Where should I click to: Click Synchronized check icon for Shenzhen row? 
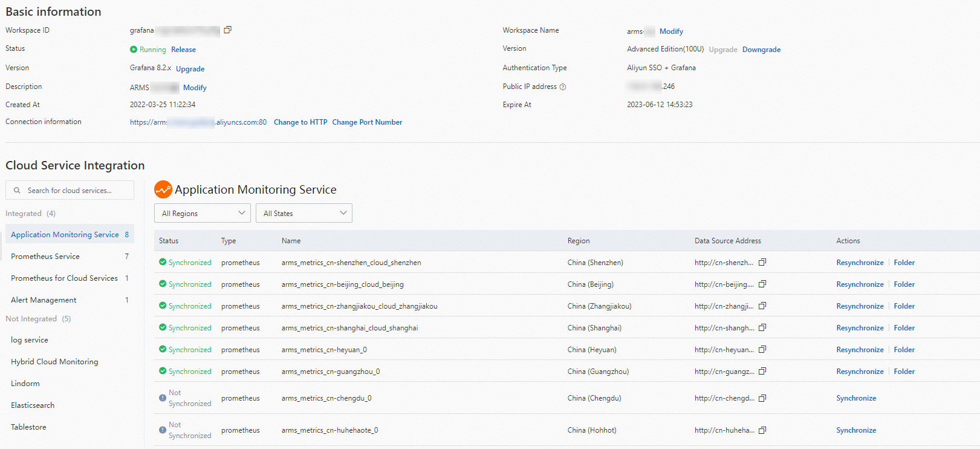(x=163, y=262)
